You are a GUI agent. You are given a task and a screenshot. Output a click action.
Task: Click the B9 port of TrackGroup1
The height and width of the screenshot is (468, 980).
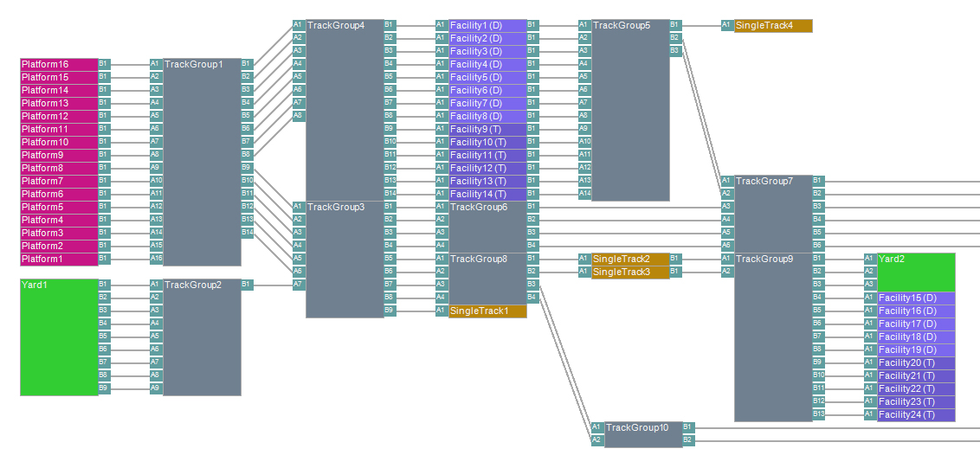247,168
